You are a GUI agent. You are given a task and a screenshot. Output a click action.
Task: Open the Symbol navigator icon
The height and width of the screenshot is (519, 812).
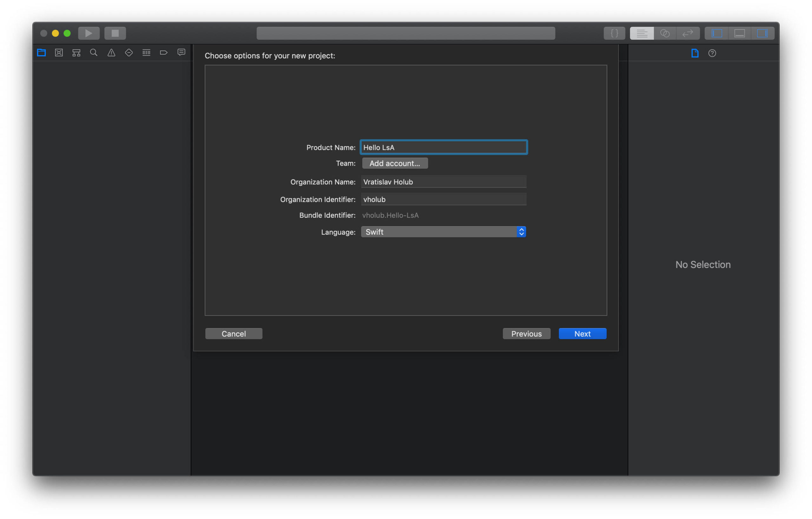tap(76, 53)
